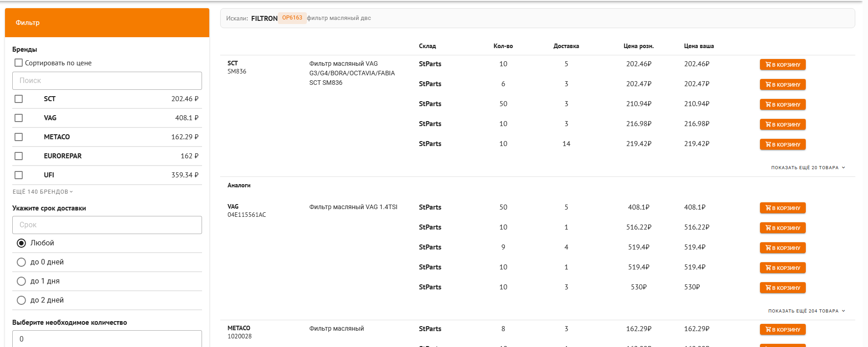The height and width of the screenshot is (347, 868).
Task: Add SCT 219.42₽ offer to cart
Action: 783,144
